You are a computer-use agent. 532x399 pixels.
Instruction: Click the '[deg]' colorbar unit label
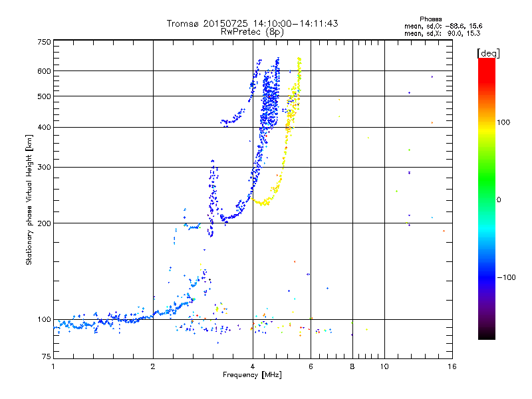click(x=488, y=53)
